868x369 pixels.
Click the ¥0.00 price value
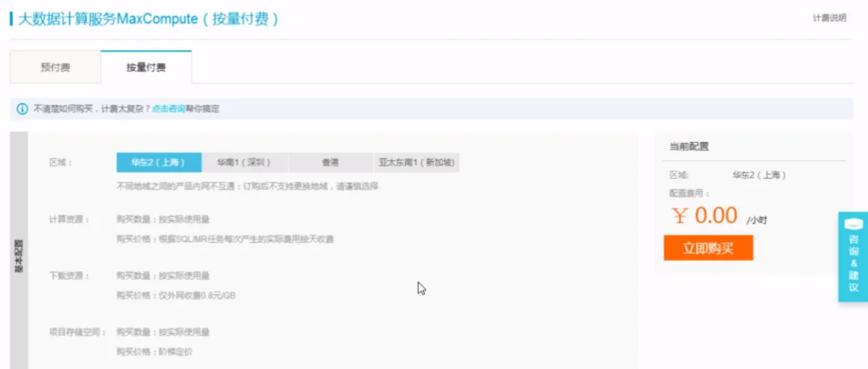706,215
